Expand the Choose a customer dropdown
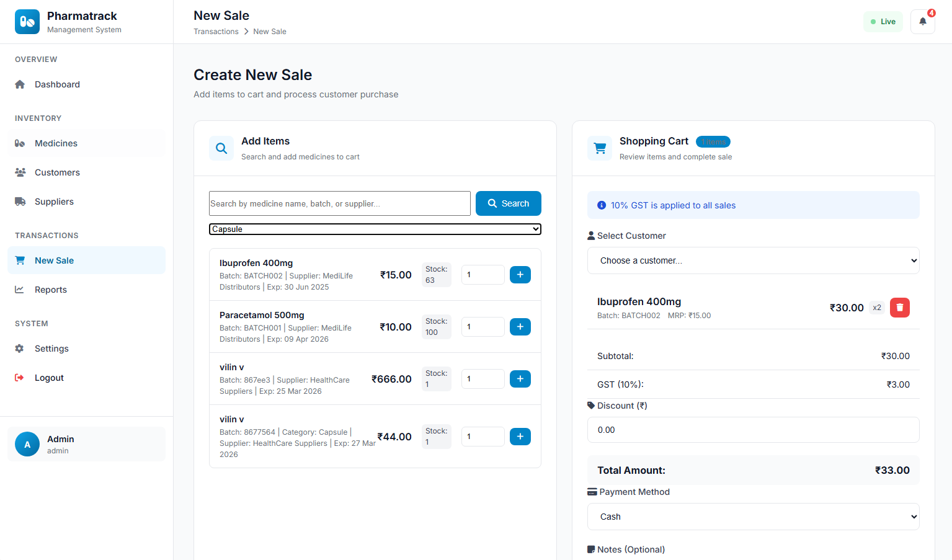Image resolution: width=952 pixels, height=560 pixels. pos(753,260)
